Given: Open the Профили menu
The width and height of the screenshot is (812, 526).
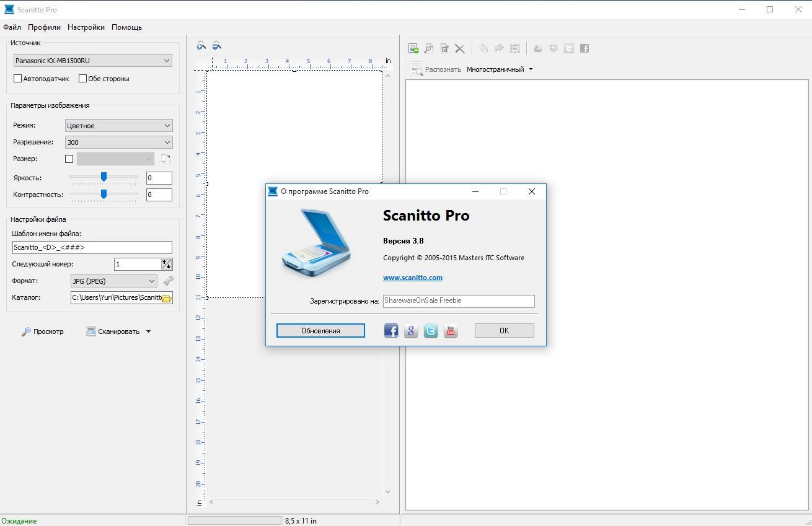Looking at the screenshot, I should click(x=44, y=27).
